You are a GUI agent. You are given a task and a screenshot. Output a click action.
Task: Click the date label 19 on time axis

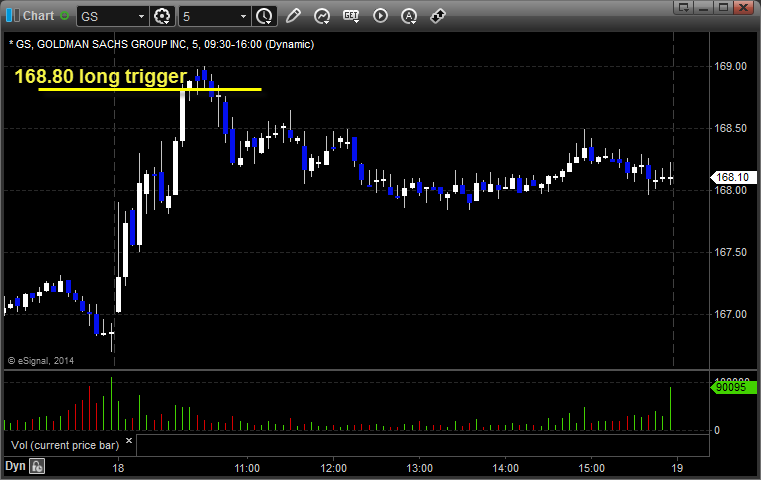tap(677, 468)
